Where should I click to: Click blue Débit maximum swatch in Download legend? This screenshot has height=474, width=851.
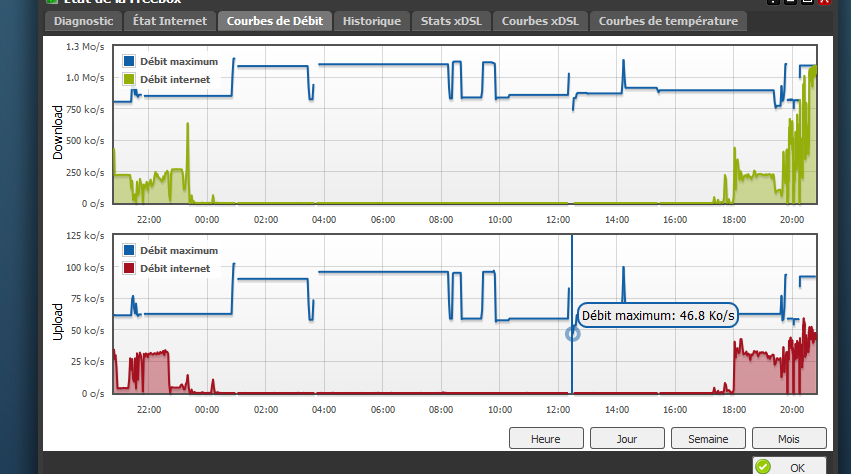tap(129, 61)
